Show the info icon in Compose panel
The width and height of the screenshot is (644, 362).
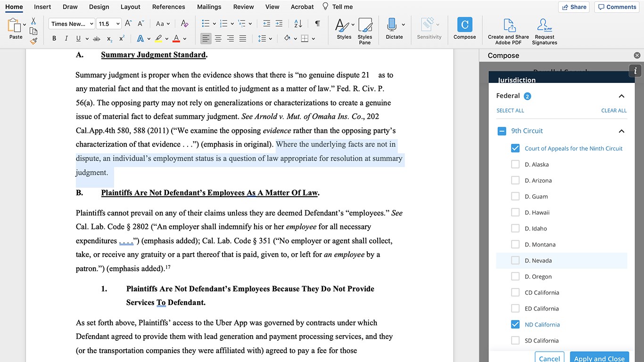tap(636, 71)
